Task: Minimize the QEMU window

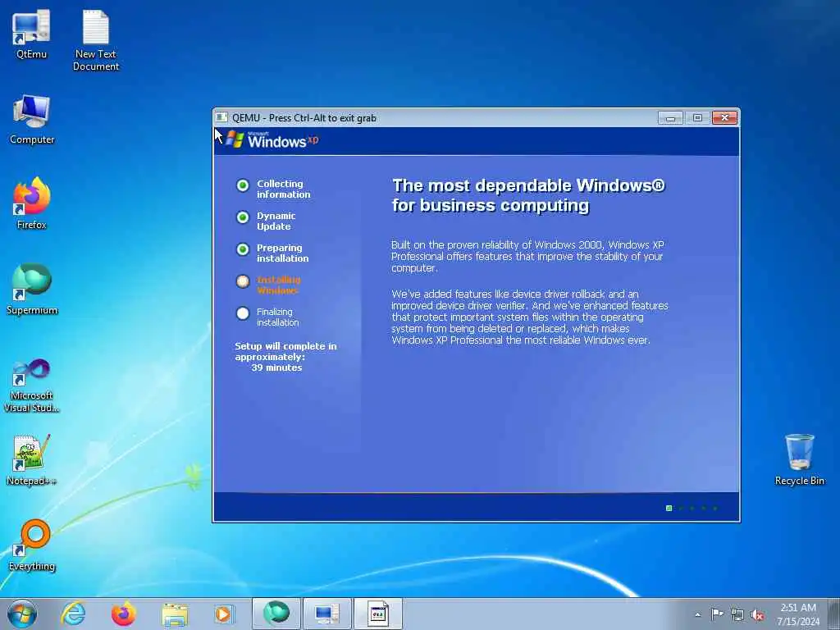Action: coord(670,118)
